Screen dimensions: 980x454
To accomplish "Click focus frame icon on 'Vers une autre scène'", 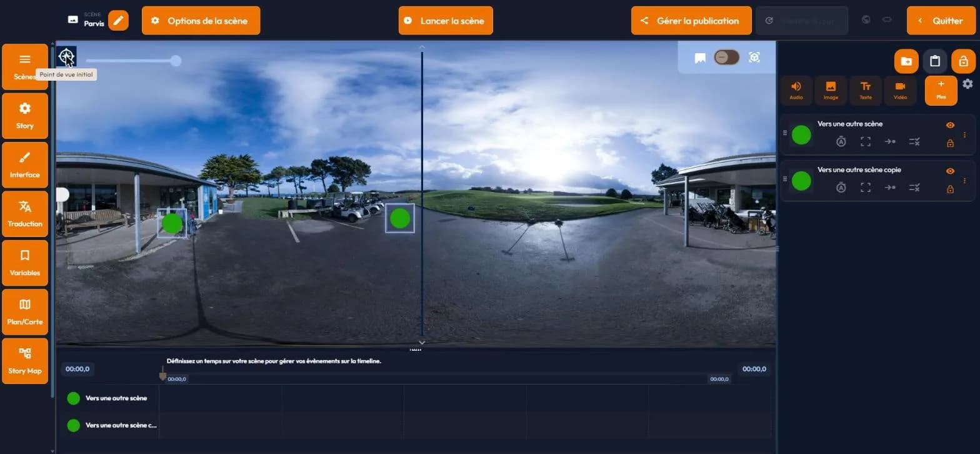I will [x=866, y=142].
